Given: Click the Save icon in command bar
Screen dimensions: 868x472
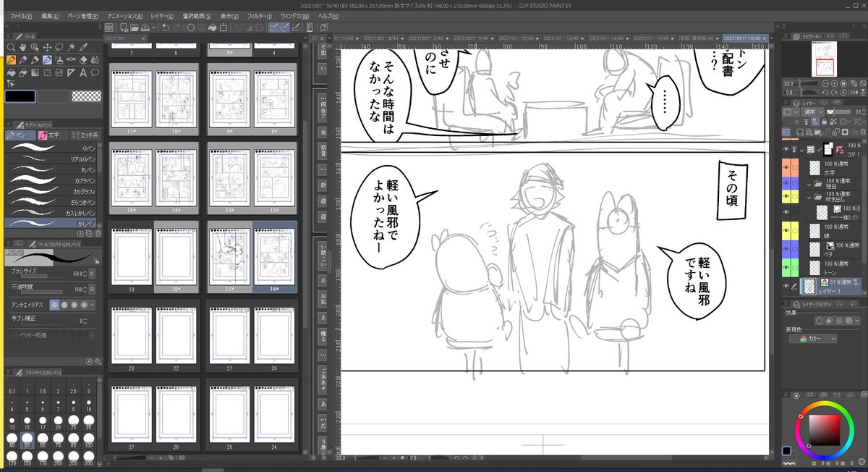Looking at the screenshot, I should point(145,28).
